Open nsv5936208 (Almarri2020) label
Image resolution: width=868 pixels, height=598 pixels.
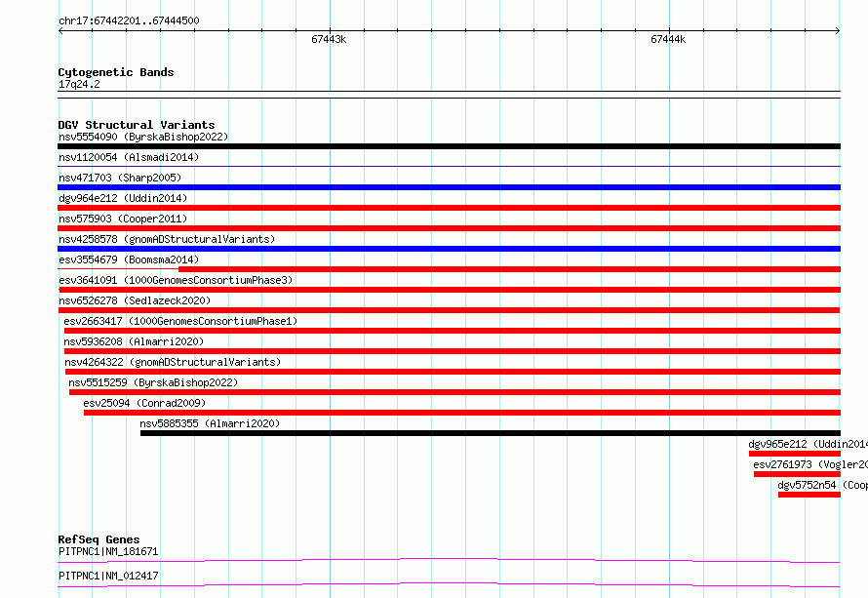click(x=134, y=341)
